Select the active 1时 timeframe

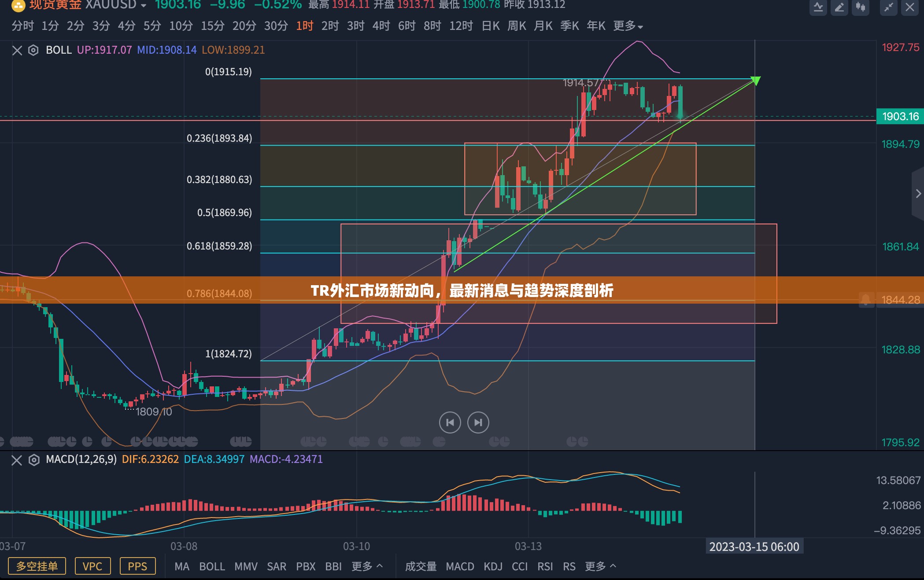click(x=305, y=26)
